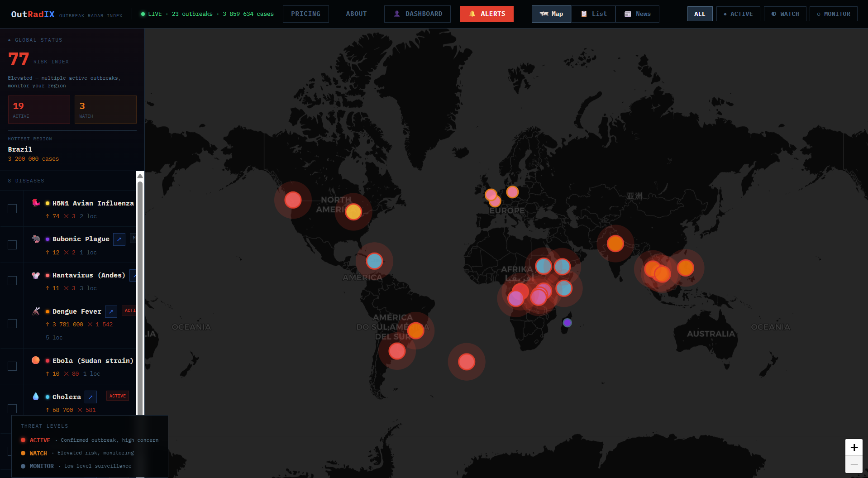Open the ABOUT page
Screen dimensions: 868x478
coord(357,14)
